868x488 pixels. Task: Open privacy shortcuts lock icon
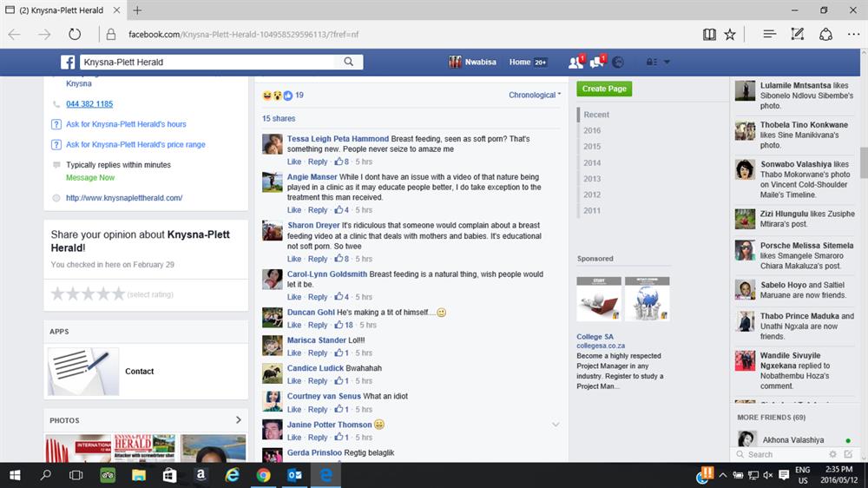pos(652,62)
